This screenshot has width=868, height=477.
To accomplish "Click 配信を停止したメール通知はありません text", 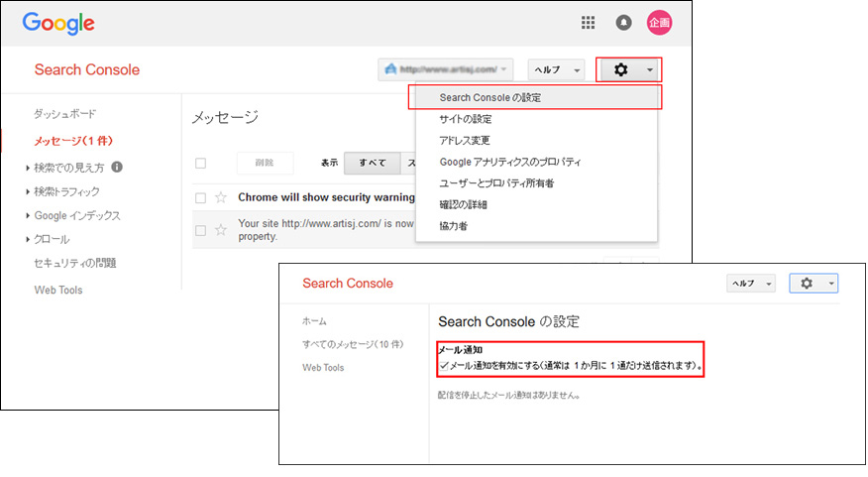I will [508, 396].
